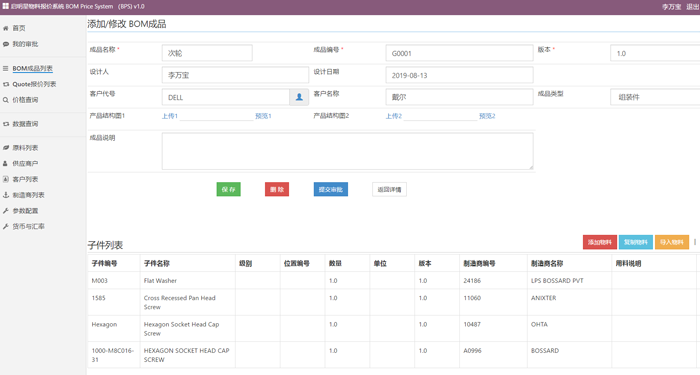Click the BOM Price System logo icon
The height and width of the screenshot is (375, 700).
(x=6, y=6)
